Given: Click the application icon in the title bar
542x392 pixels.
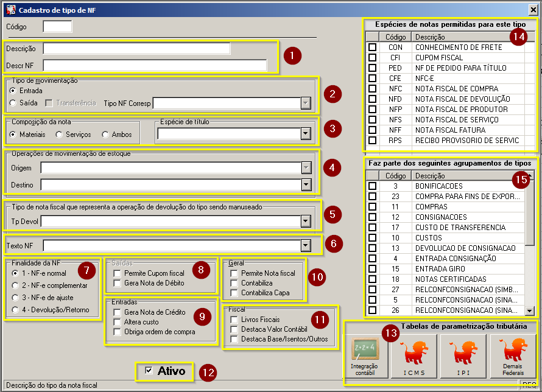Looking at the screenshot, I should [11, 10].
